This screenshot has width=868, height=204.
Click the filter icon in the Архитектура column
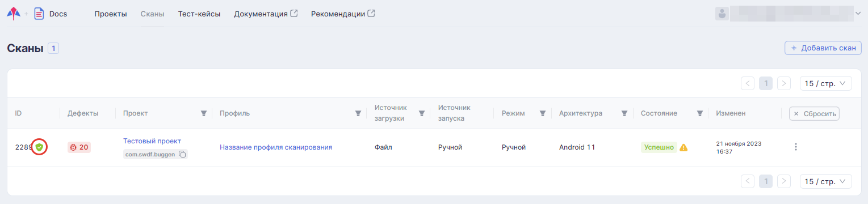[x=625, y=113]
